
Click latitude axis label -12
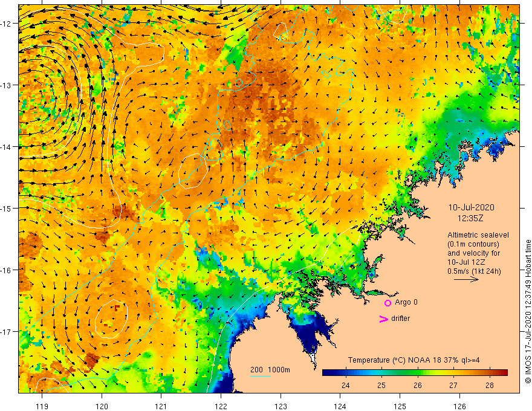6,24
